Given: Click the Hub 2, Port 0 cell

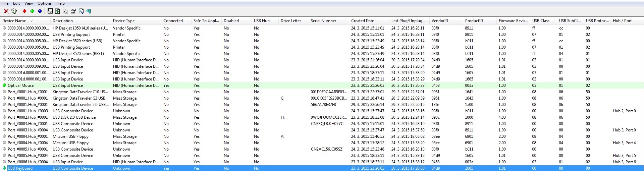Looking at the screenshot, I should 624,111.
